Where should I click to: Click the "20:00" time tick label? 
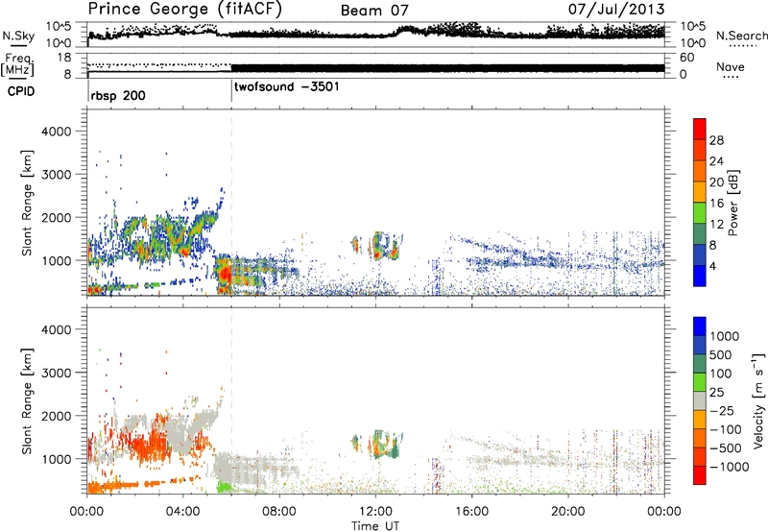pyautogui.click(x=567, y=512)
